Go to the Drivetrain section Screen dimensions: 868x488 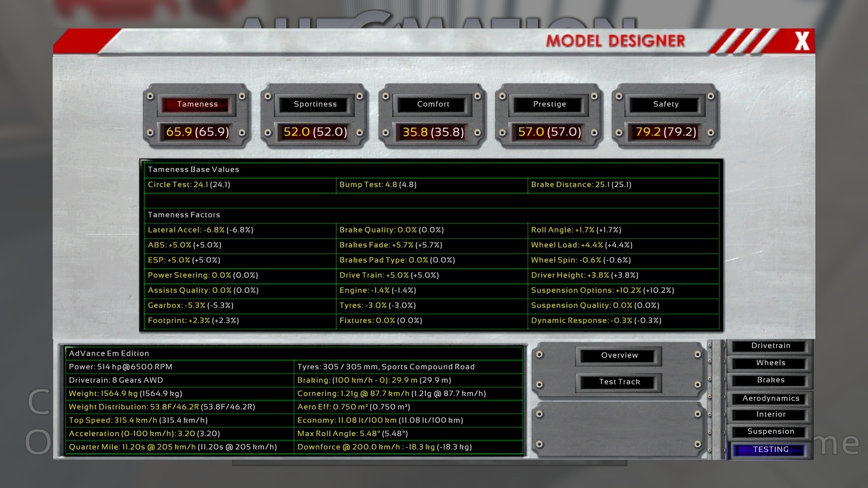(x=770, y=346)
